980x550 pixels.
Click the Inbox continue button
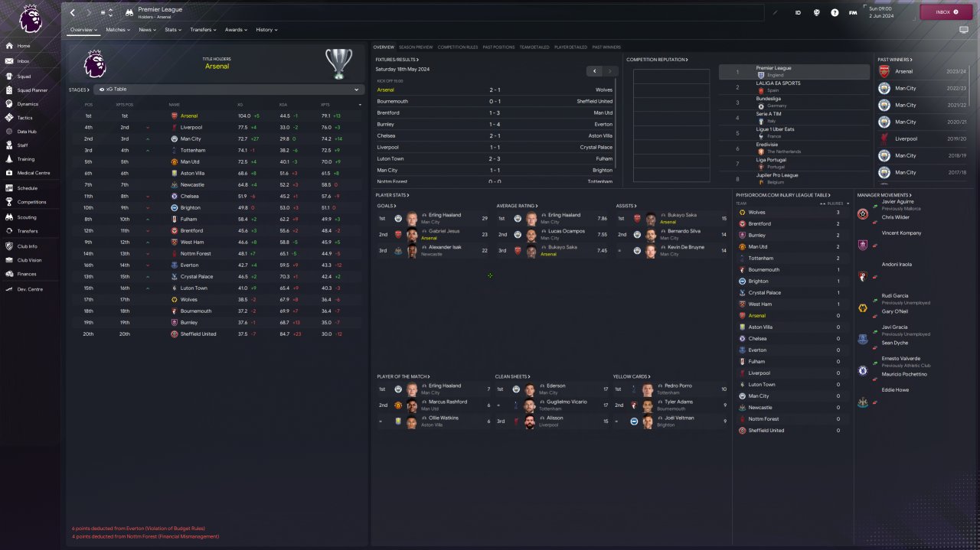(x=946, y=12)
